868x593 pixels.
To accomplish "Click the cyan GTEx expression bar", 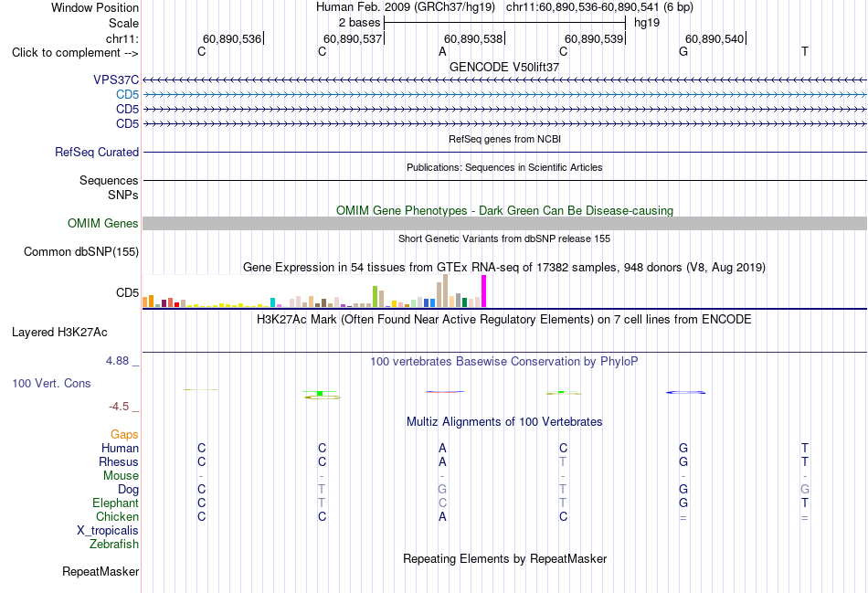I will click(x=273, y=302).
